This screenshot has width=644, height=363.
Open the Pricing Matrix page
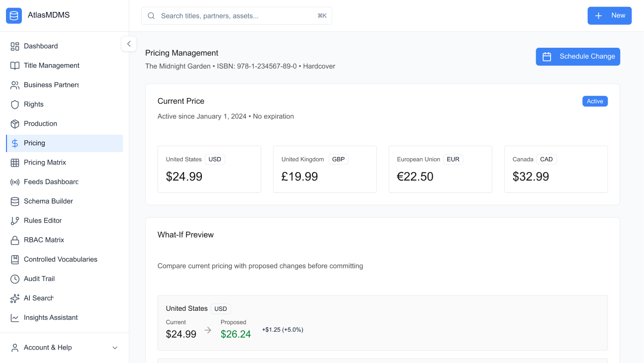click(x=45, y=163)
